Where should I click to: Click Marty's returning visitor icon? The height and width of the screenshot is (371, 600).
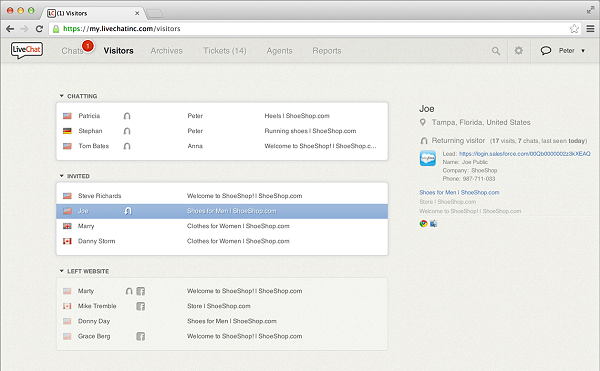click(129, 291)
